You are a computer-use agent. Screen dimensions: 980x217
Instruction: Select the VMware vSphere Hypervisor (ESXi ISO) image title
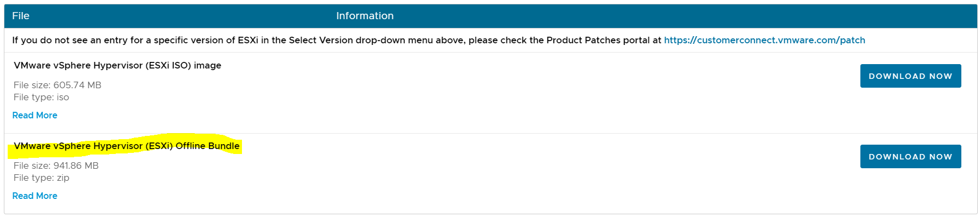(x=117, y=65)
